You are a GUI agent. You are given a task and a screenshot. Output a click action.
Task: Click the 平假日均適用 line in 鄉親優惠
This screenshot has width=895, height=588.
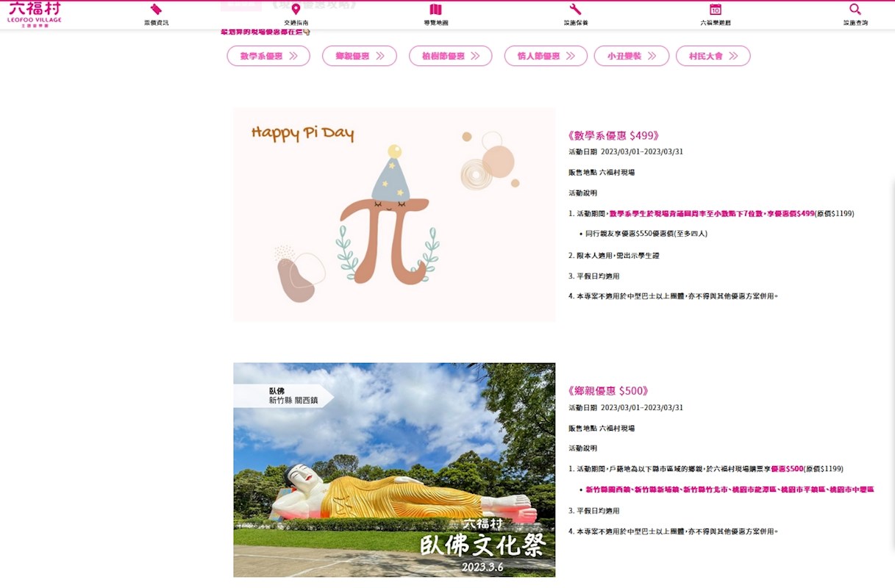pos(594,511)
